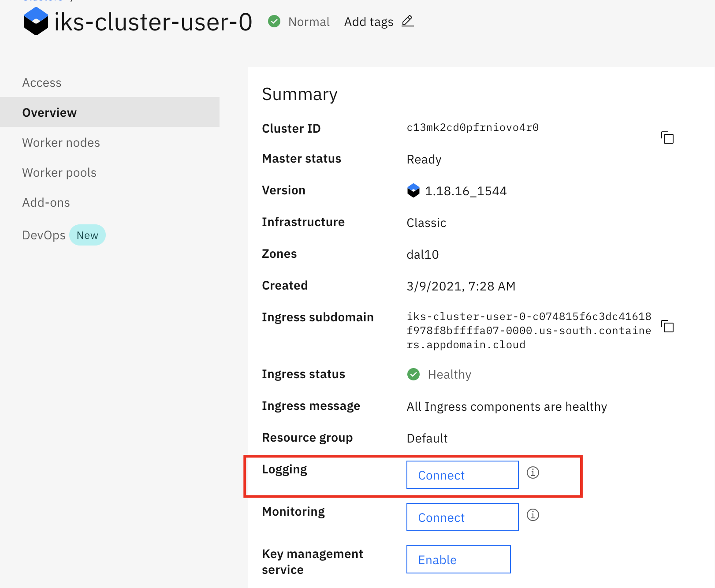This screenshot has width=715, height=588.
Task: Click the iks-cluster-user-0 title
Action: [x=153, y=22]
